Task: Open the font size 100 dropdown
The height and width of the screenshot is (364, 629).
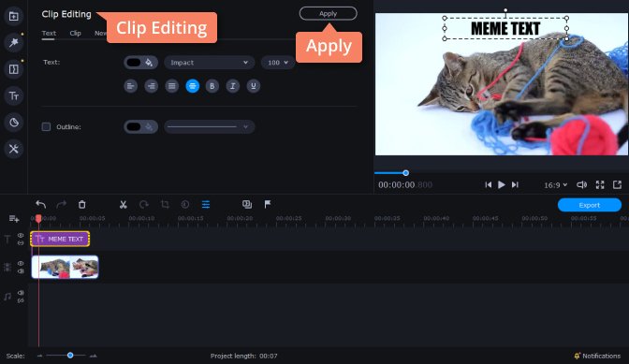Action: pyautogui.click(x=278, y=63)
